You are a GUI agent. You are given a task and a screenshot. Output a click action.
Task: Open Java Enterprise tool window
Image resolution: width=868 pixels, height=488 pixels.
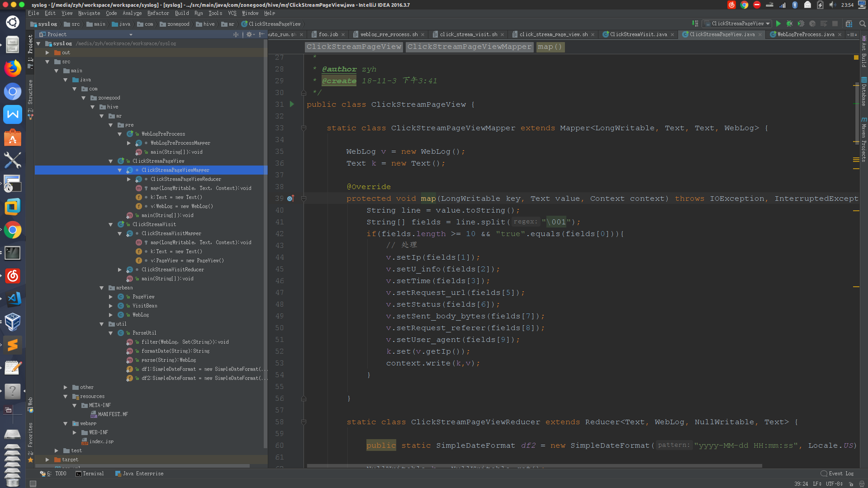pos(139,474)
